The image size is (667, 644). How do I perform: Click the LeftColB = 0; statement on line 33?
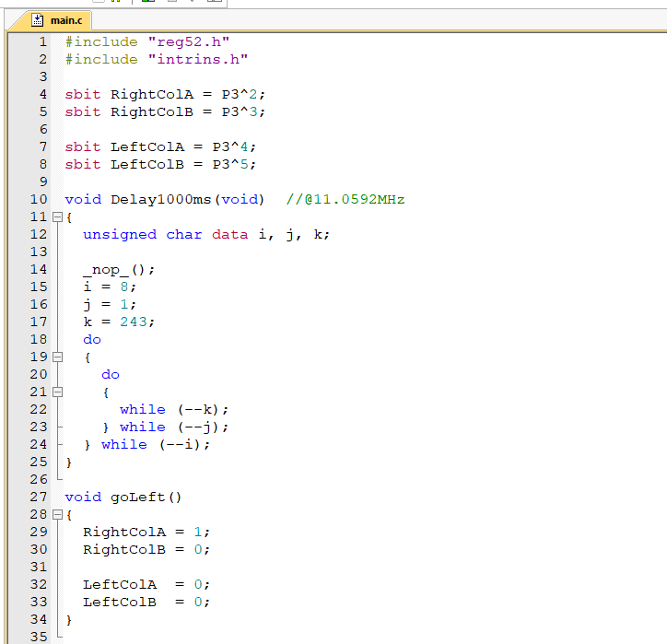point(146,602)
